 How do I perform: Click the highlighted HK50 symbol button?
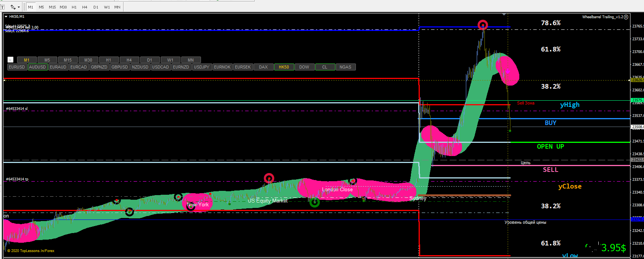point(284,67)
